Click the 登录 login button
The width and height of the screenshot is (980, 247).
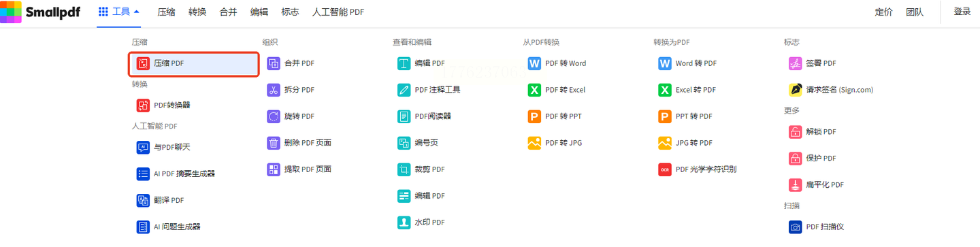962,12
